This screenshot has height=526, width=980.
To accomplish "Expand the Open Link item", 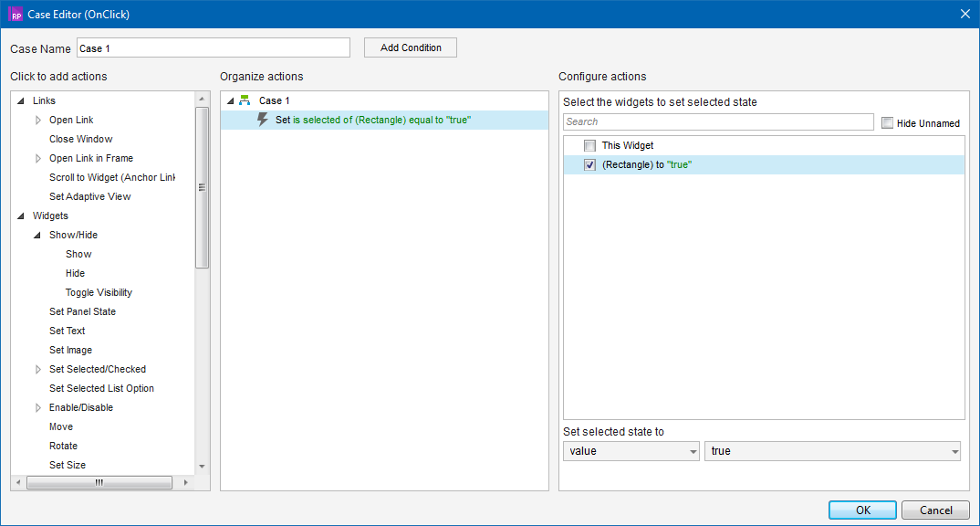I will tap(38, 121).
